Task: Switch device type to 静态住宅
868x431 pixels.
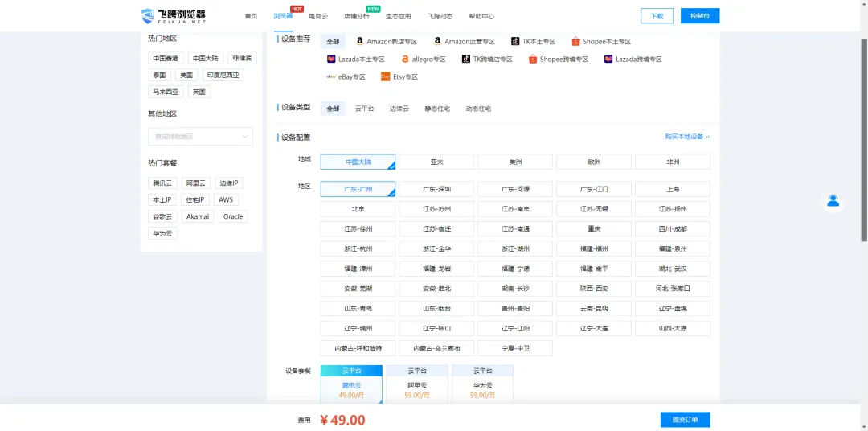Action: coord(437,109)
